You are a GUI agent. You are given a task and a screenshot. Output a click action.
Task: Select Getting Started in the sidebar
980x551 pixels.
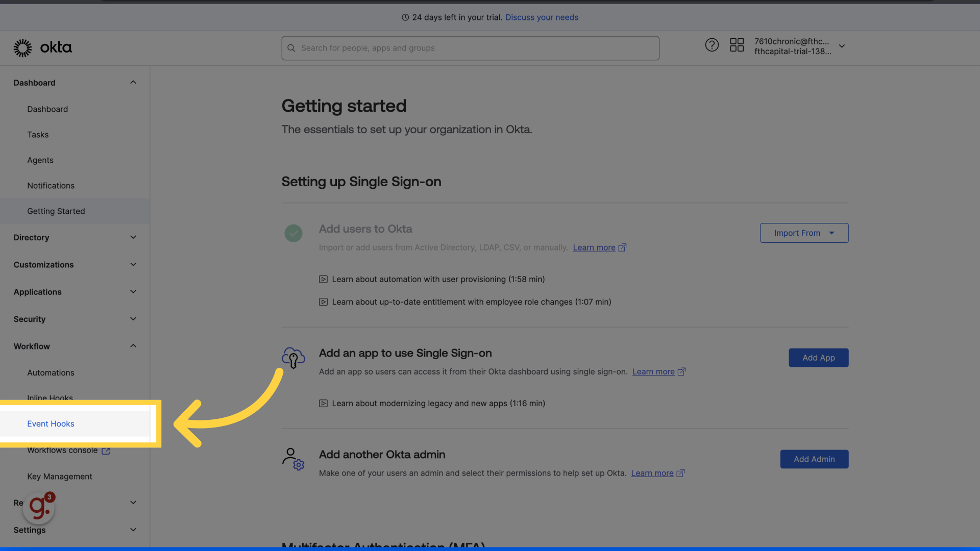click(x=75, y=211)
